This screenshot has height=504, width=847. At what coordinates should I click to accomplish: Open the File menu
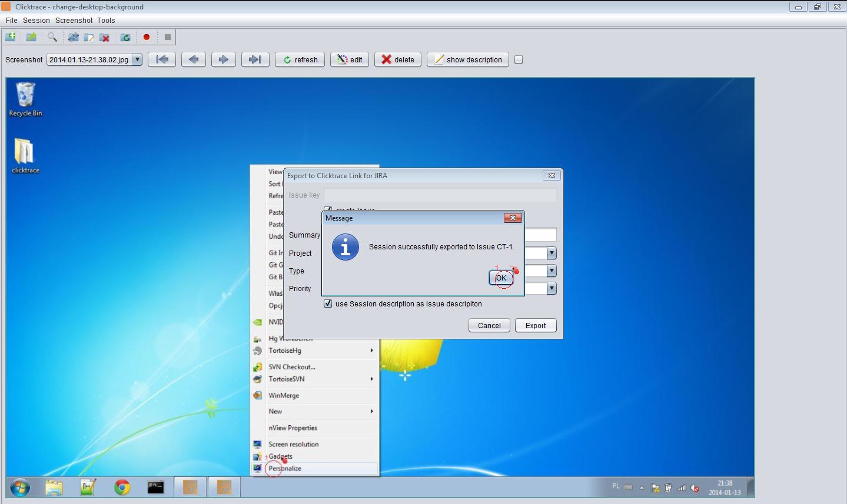click(12, 20)
